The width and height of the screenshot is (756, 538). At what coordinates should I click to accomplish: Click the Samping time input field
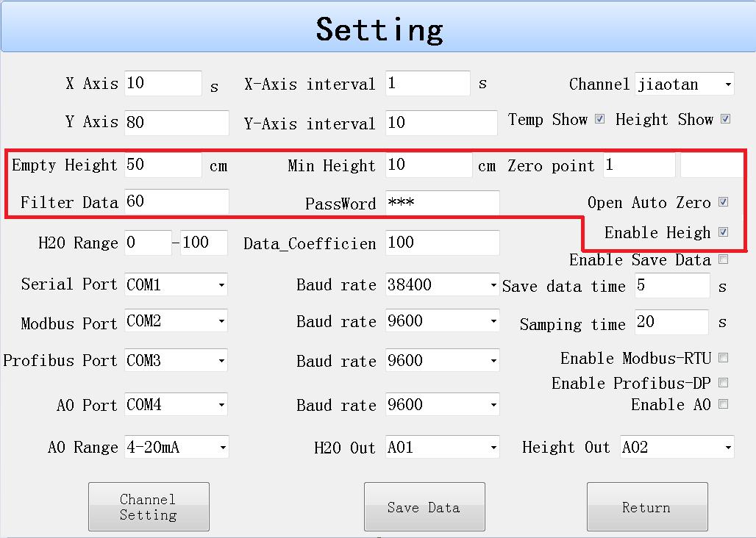point(671,322)
